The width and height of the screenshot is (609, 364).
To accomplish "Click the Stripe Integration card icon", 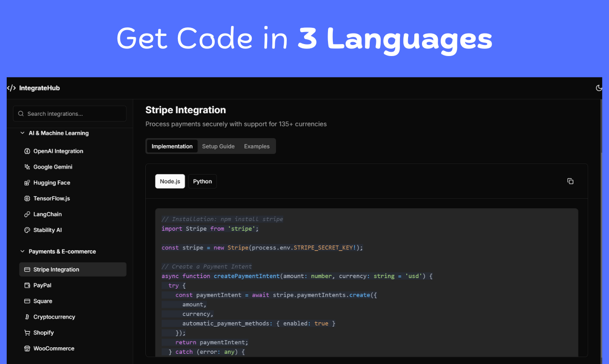I will point(27,270).
